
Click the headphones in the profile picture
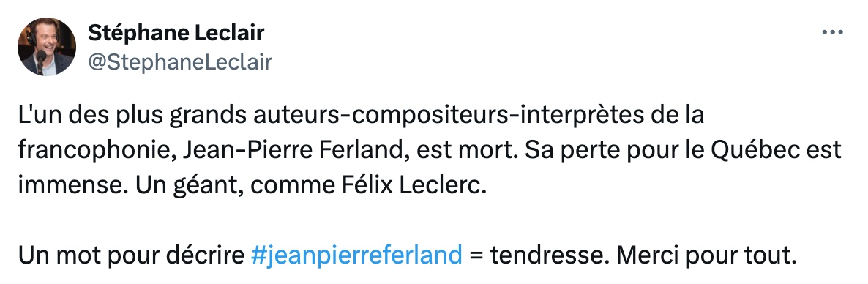31,40
